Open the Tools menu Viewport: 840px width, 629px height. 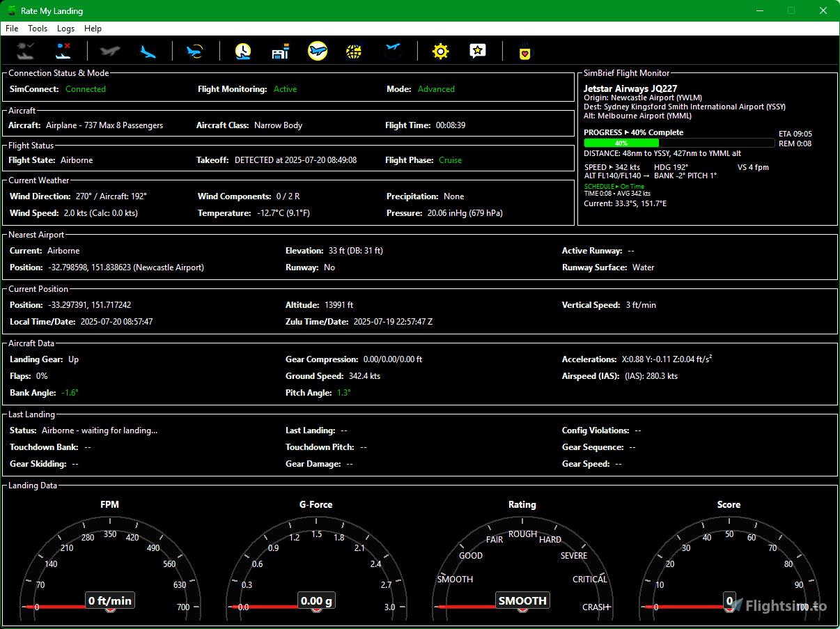38,29
